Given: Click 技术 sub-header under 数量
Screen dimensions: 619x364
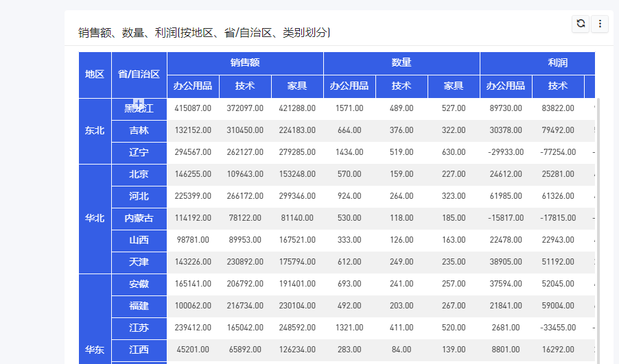Looking at the screenshot, I should [x=401, y=86].
